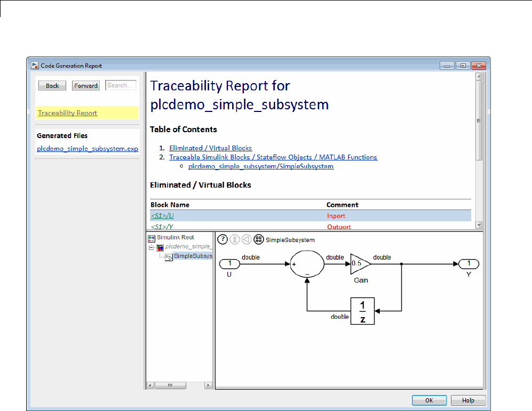Click the Generated Files heading
The height and width of the screenshot is (411, 532).
[x=62, y=135]
